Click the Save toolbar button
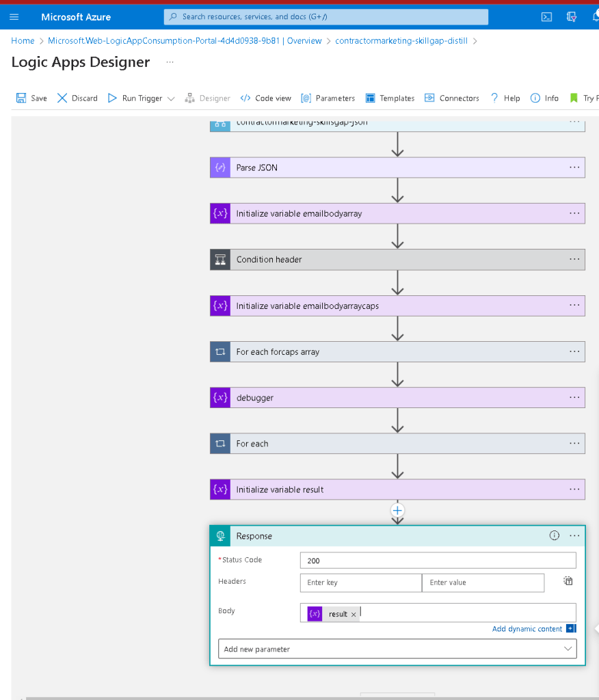This screenshot has height=700, width=599. coord(31,98)
